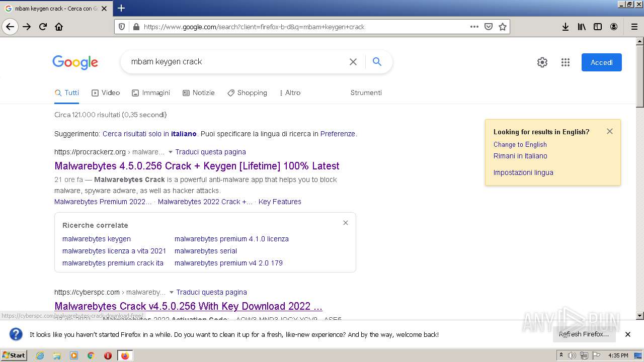Expand procrackerz result options arrow
Screen dimensions: 644x362
[x=170, y=152]
